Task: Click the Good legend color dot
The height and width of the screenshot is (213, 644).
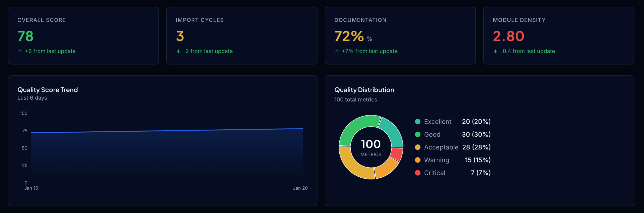Action: point(418,134)
